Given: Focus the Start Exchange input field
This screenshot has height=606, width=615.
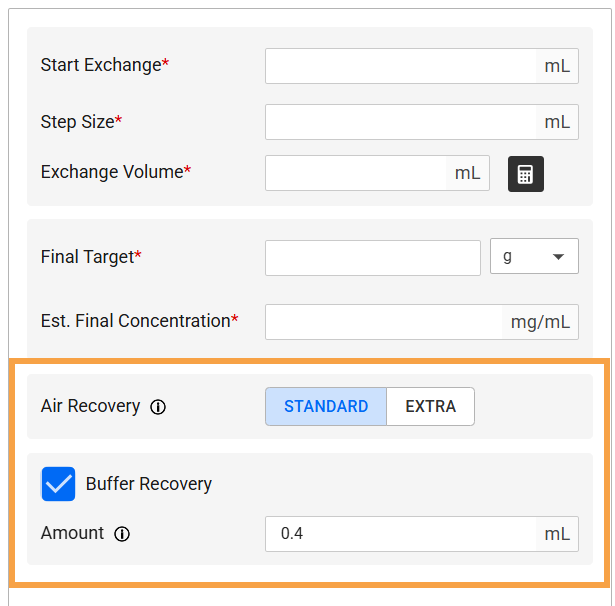Looking at the screenshot, I should pos(400,66).
